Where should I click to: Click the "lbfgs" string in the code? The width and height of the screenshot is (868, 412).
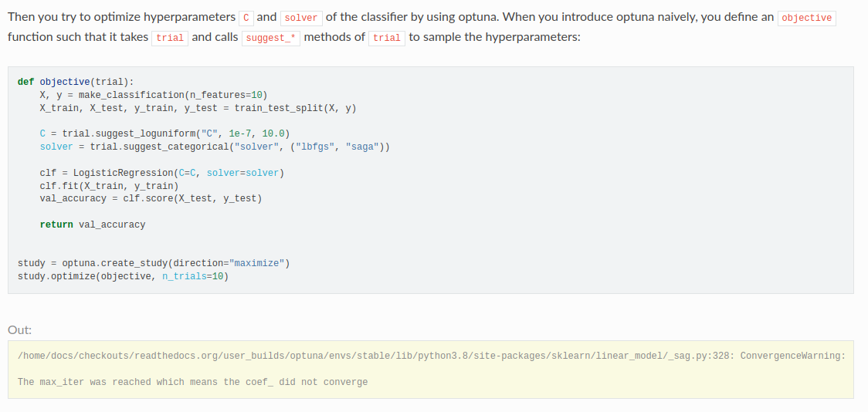click(x=314, y=147)
